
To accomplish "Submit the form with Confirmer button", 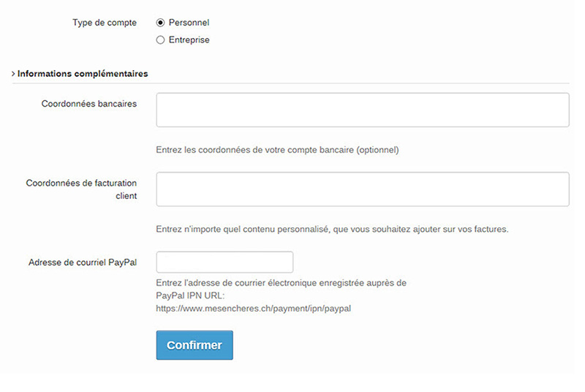I will click(x=195, y=345).
